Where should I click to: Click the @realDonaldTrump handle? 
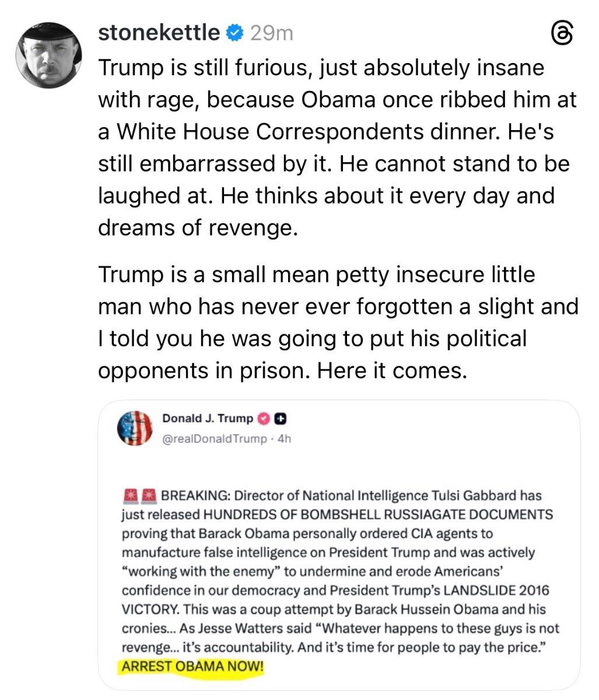(213, 439)
